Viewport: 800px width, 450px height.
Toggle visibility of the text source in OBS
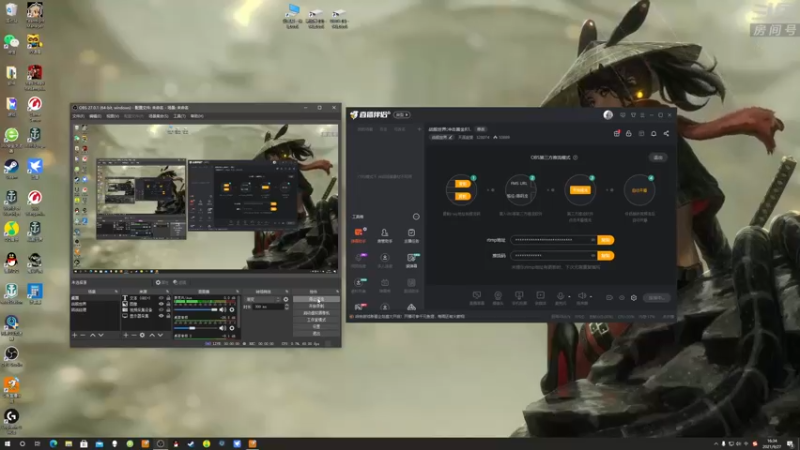[161, 298]
